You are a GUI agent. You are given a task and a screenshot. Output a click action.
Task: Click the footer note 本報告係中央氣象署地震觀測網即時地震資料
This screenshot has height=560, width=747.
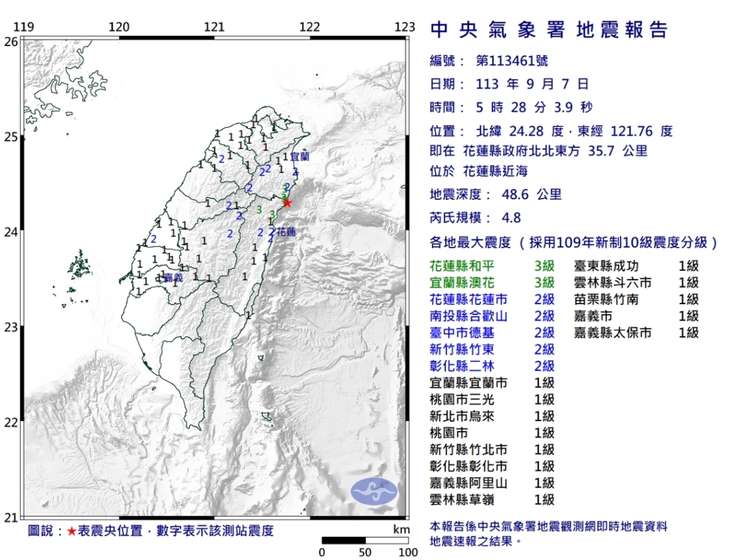pos(549,526)
